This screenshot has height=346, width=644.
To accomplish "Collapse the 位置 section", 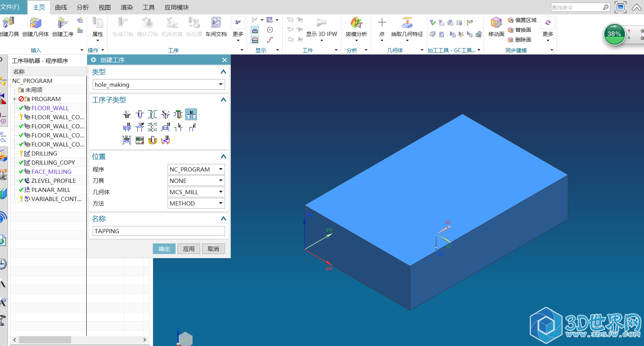I will 223,156.
